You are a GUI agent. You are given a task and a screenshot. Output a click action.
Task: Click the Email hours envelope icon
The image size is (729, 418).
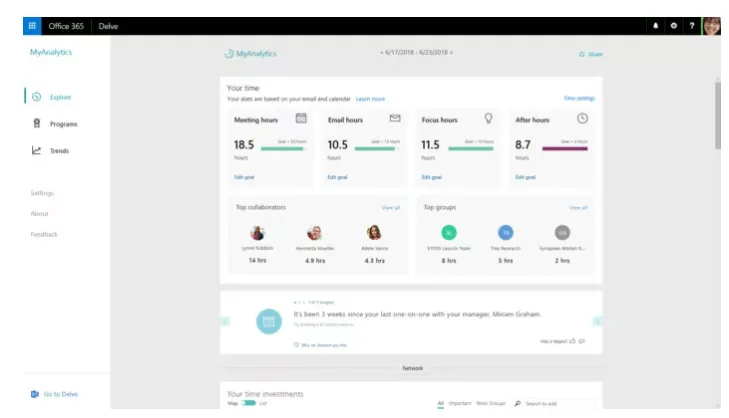(x=395, y=118)
